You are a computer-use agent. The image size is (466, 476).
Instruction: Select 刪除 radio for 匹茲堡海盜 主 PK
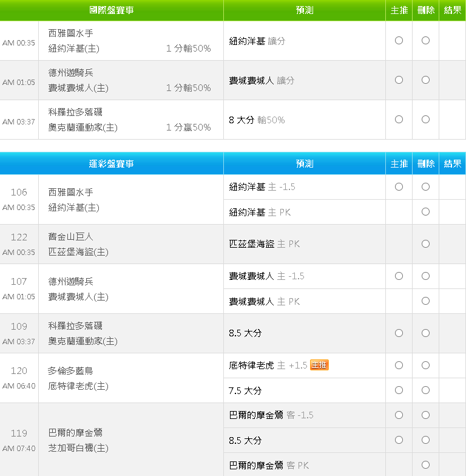pyautogui.click(x=425, y=244)
